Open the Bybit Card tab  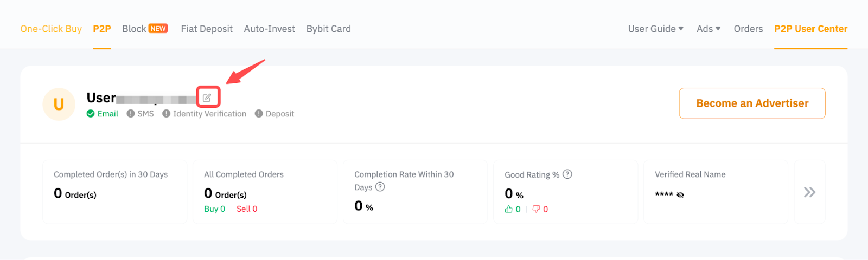[x=328, y=29]
